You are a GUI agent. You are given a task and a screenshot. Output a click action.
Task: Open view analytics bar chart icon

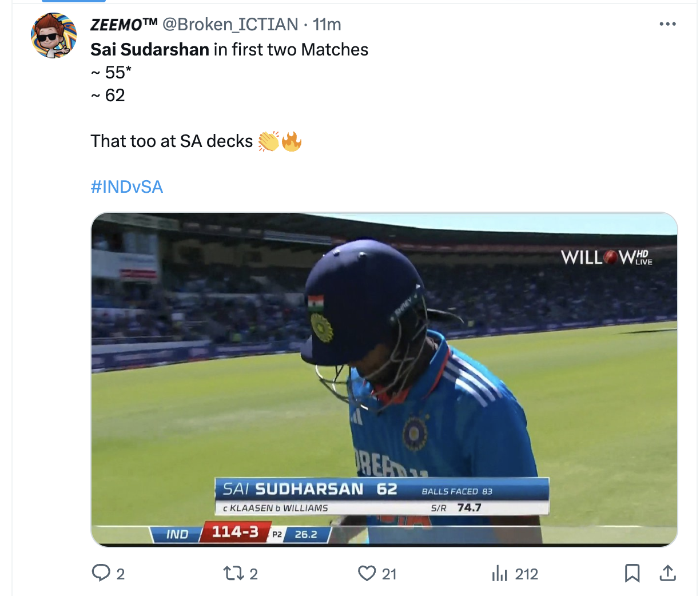click(499, 573)
